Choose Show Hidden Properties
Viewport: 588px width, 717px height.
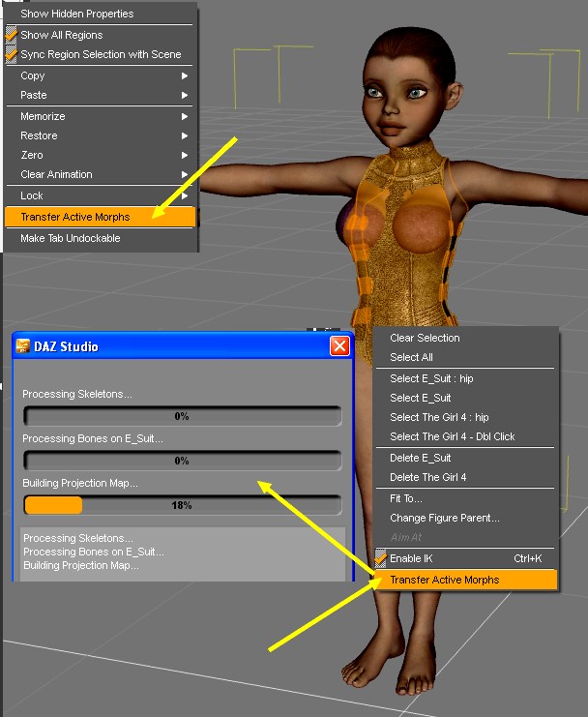pos(101,14)
